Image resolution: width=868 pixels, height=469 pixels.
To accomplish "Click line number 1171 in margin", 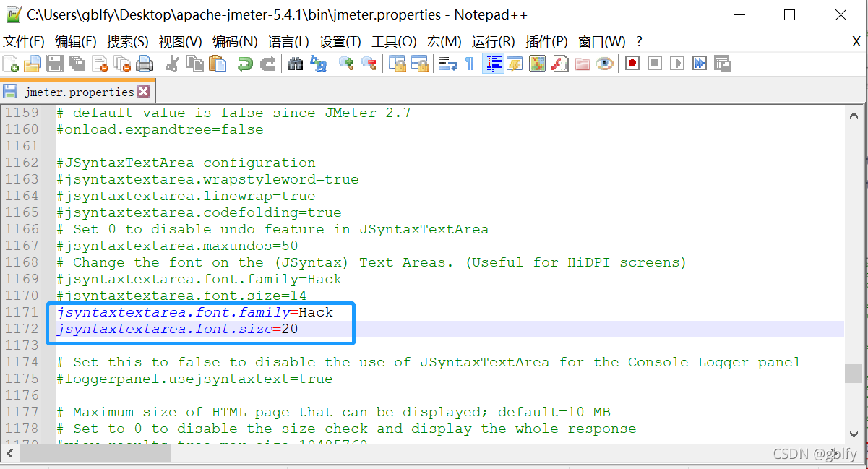I will click(22, 312).
